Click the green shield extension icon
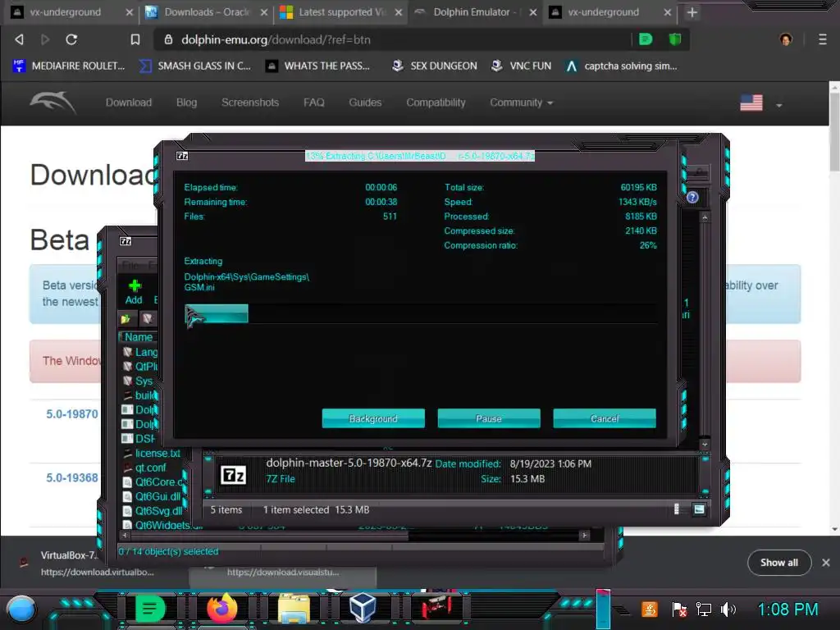The height and width of the screenshot is (630, 840). click(x=675, y=39)
